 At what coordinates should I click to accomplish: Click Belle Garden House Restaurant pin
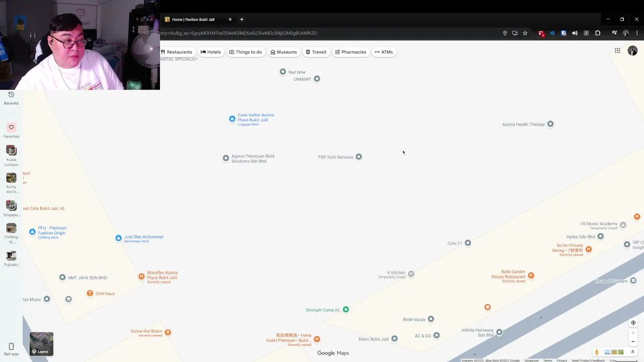click(x=531, y=275)
